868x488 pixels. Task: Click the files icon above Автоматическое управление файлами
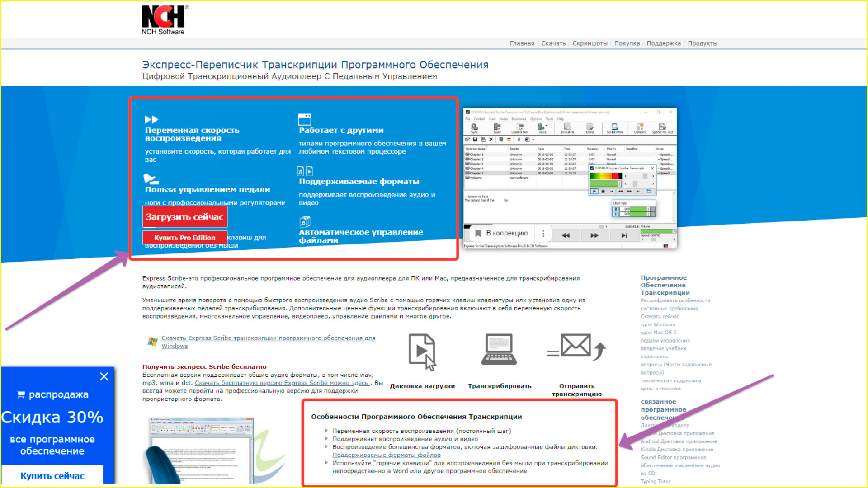pos(305,222)
